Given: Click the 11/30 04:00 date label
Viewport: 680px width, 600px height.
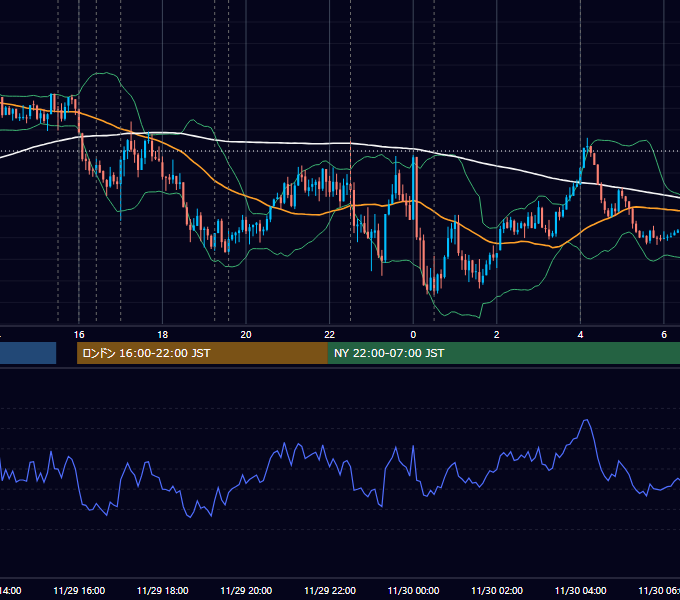Looking at the screenshot, I should click(x=580, y=590).
